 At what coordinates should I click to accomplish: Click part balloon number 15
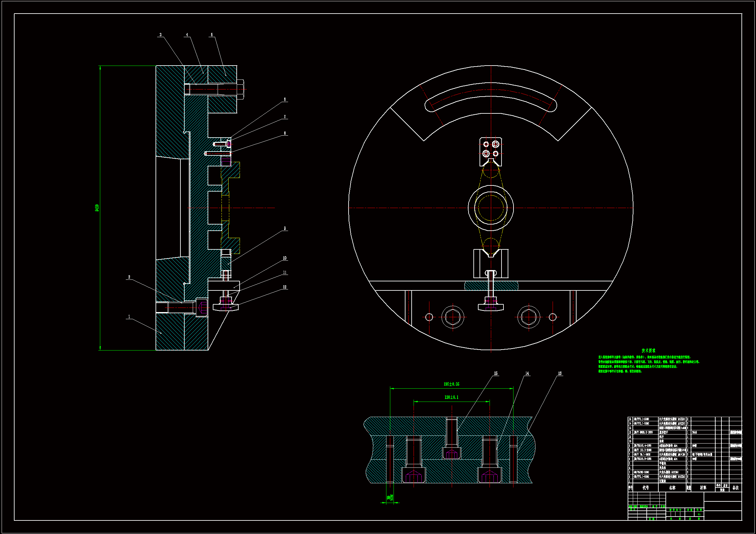coord(496,373)
